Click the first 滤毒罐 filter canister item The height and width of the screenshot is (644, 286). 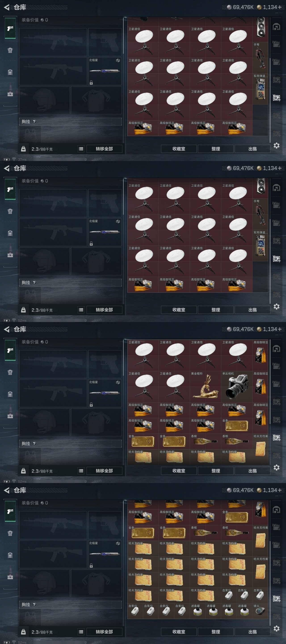click(x=198, y=611)
